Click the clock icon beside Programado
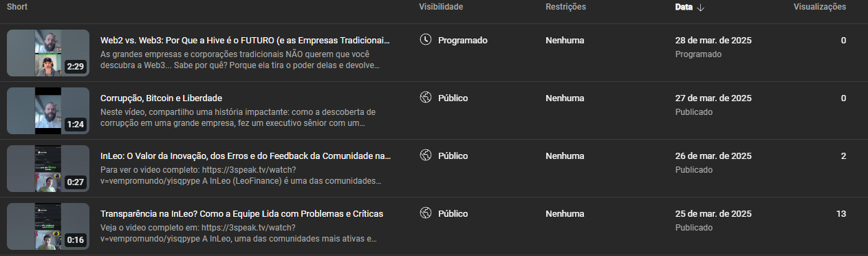868x256 pixels. tap(425, 40)
